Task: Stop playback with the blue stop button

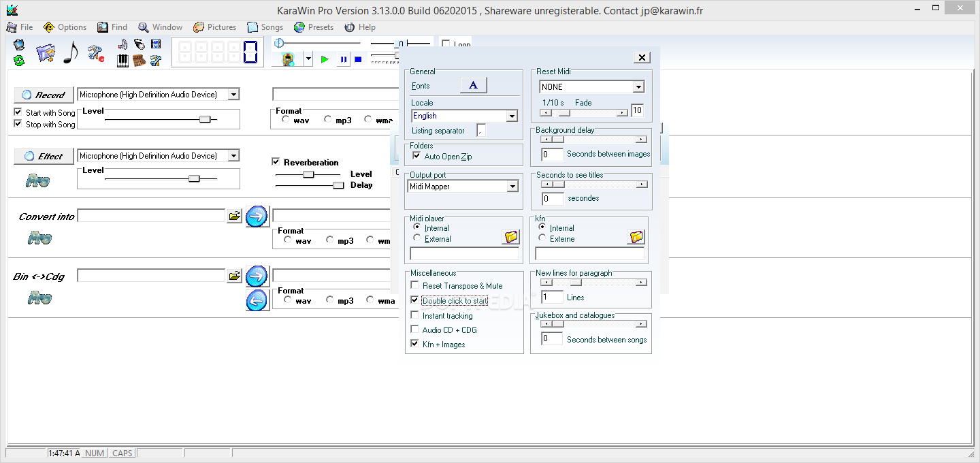Action: (358, 60)
